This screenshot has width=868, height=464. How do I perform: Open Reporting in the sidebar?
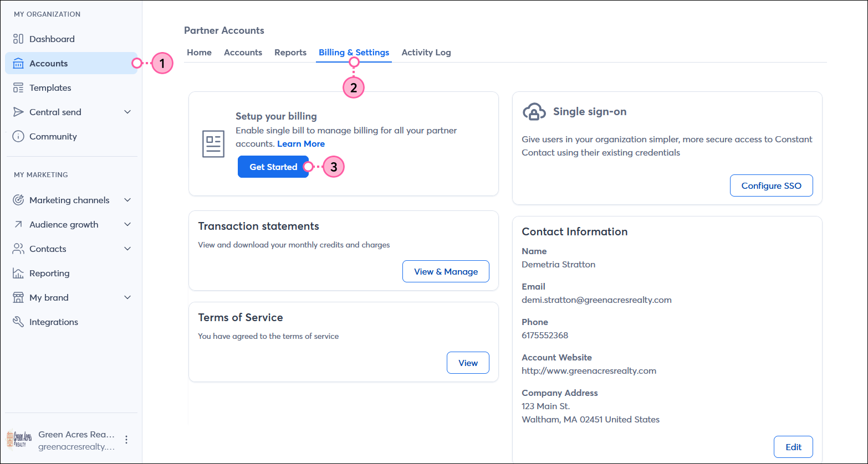[71, 273]
